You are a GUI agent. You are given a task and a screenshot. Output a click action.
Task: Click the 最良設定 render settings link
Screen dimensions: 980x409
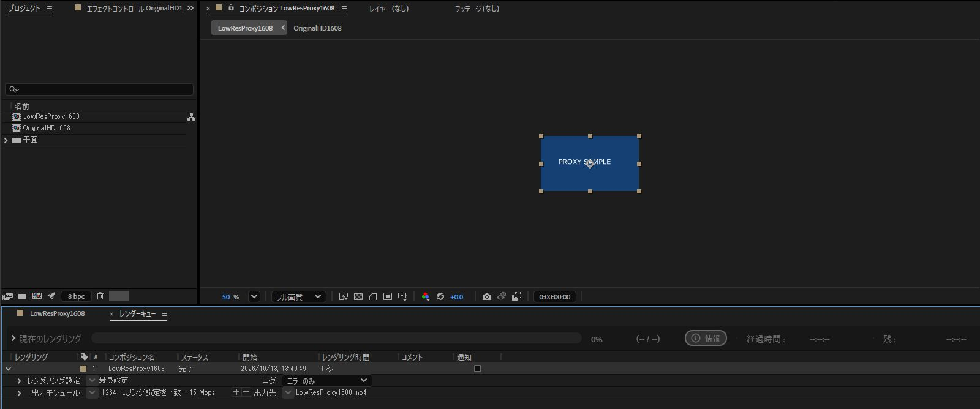(113, 380)
